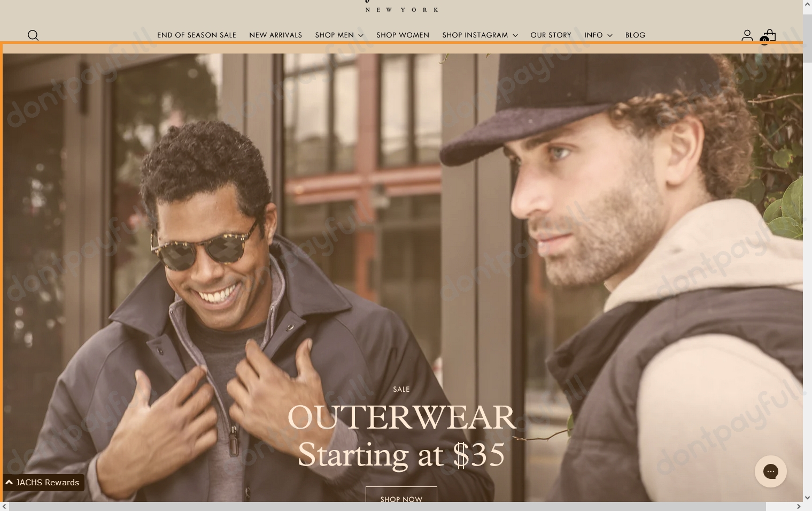This screenshot has height=511, width=812.
Task: Expand the JACHS Rewards panel arrow
Action: click(x=9, y=482)
